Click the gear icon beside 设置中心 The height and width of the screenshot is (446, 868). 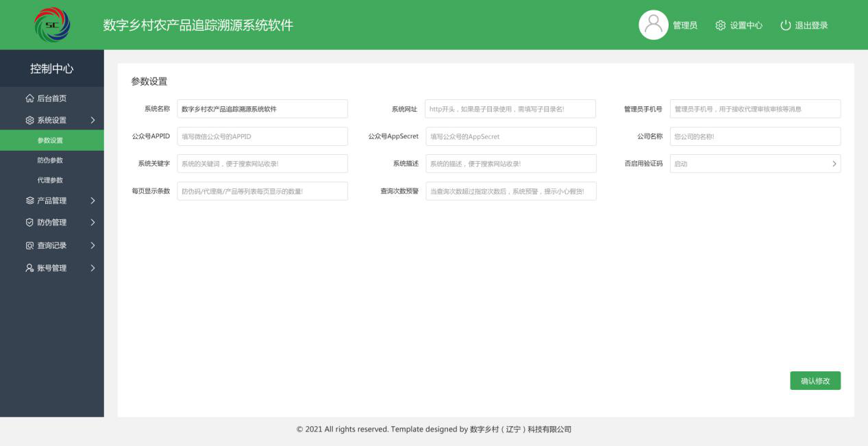(x=720, y=25)
